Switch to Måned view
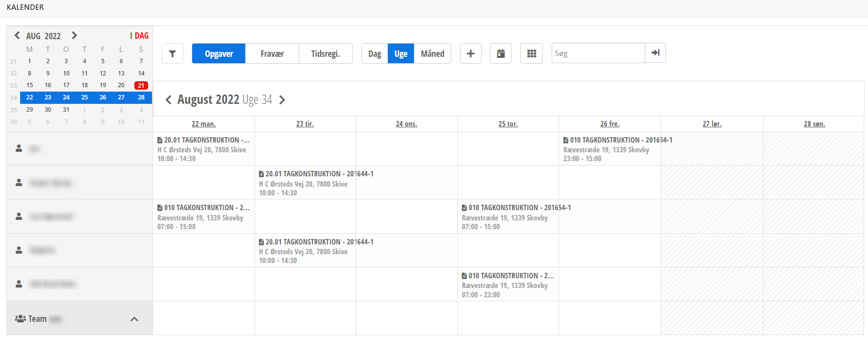 (x=432, y=54)
